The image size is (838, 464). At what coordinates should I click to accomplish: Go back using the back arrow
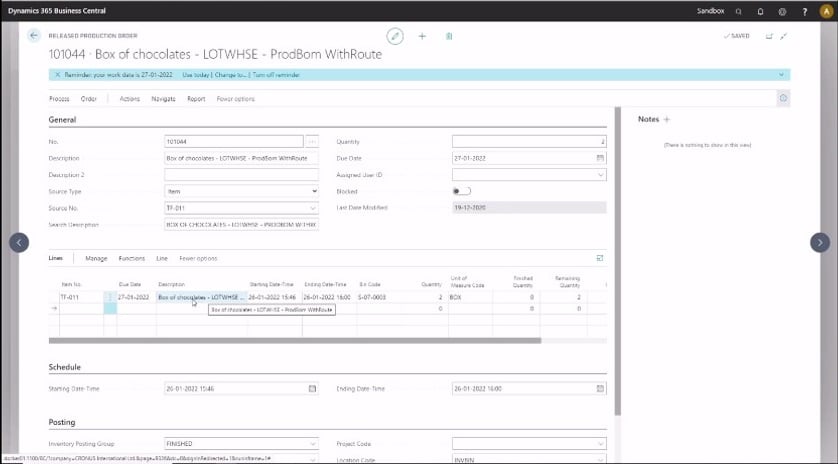coord(34,36)
